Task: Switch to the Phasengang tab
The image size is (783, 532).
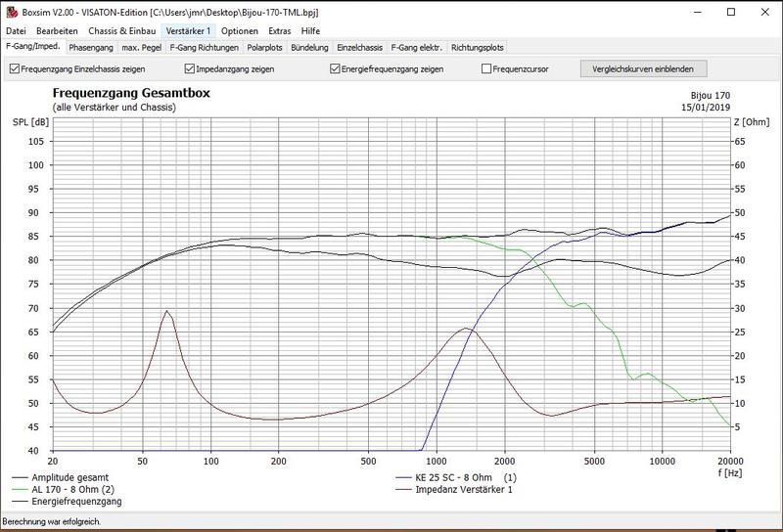Action: click(x=91, y=47)
